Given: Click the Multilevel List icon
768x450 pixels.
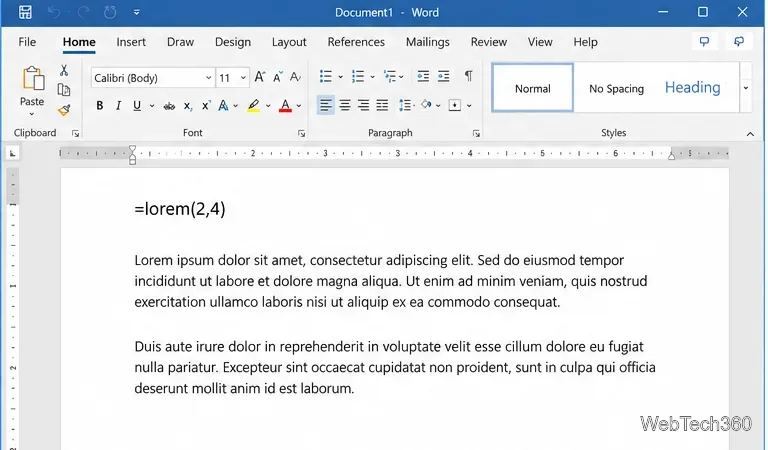Looking at the screenshot, I should pos(390,76).
